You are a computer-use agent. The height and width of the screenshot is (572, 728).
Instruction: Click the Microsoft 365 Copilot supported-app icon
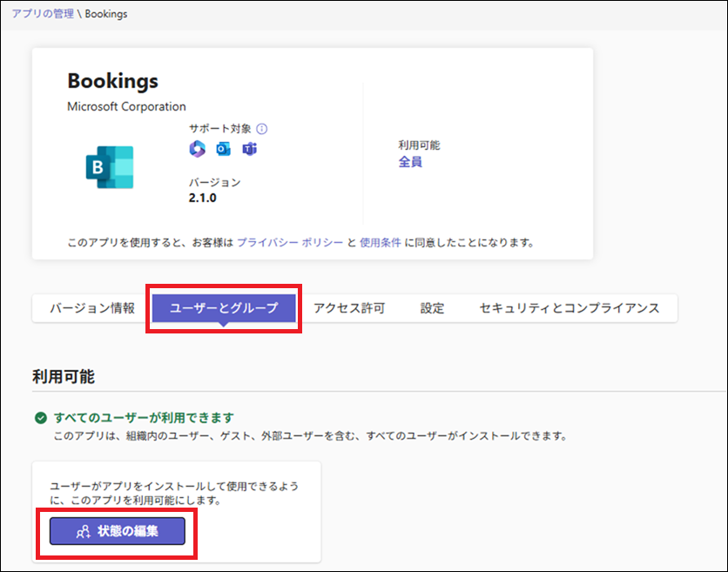(198, 149)
